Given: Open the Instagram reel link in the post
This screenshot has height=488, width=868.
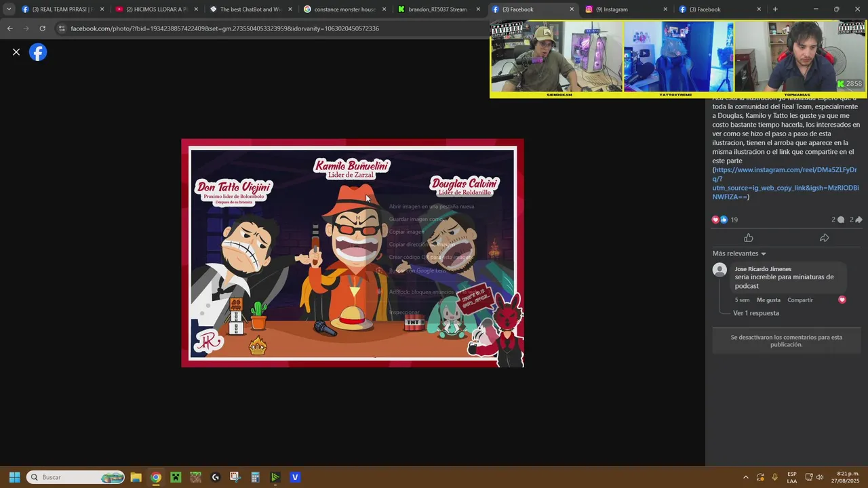Looking at the screenshot, I should coord(785,183).
